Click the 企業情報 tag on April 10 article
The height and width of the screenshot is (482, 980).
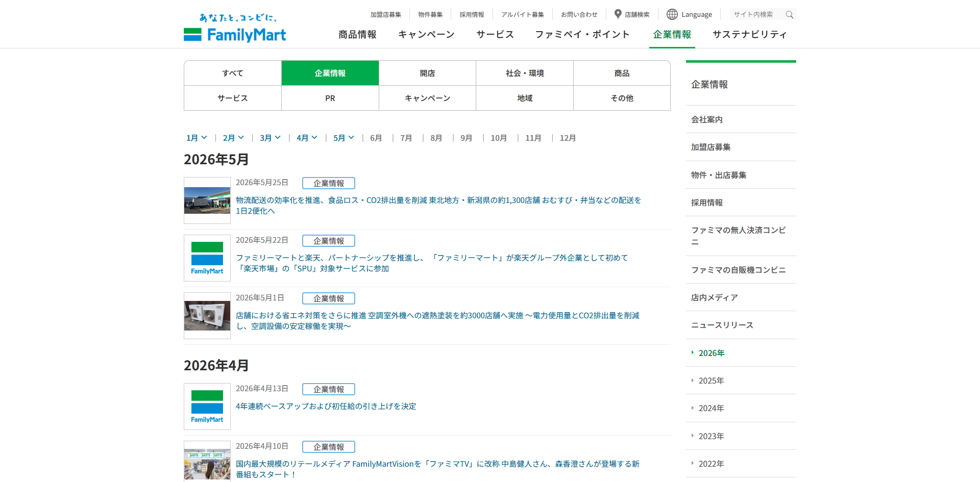[x=329, y=447]
